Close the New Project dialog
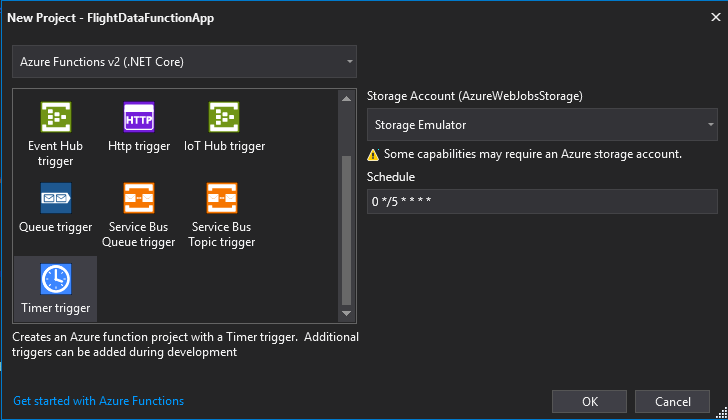Image resolution: width=728 pixels, height=420 pixels. [x=715, y=18]
